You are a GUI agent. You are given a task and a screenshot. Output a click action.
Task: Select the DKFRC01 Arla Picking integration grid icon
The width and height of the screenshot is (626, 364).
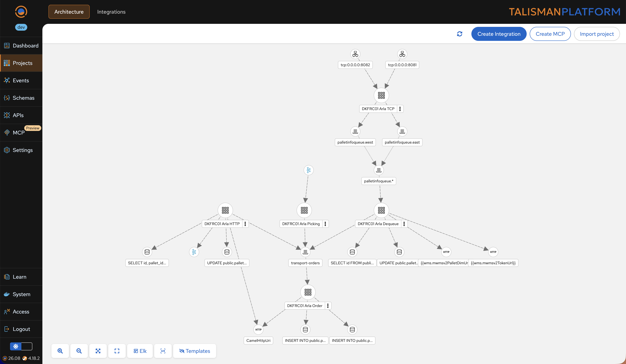point(304,210)
